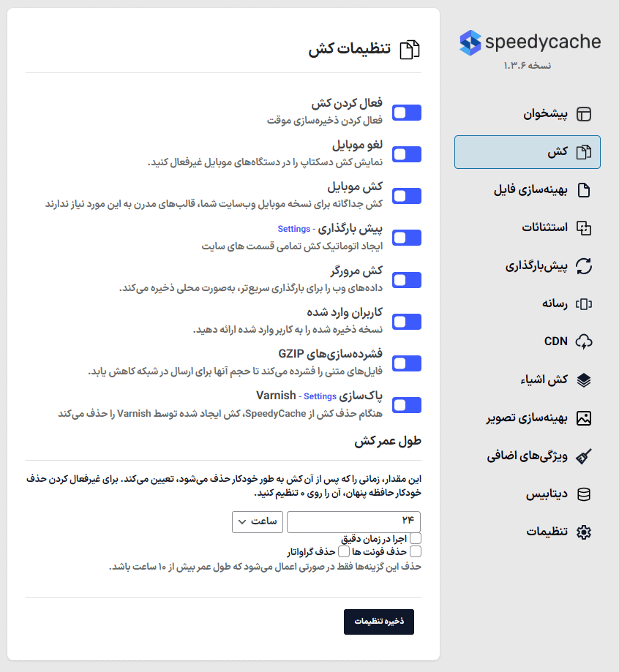Click the Dashboard (پیشخوان) sidebar icon
Viewport: 619px width, 672px height.
584,114
